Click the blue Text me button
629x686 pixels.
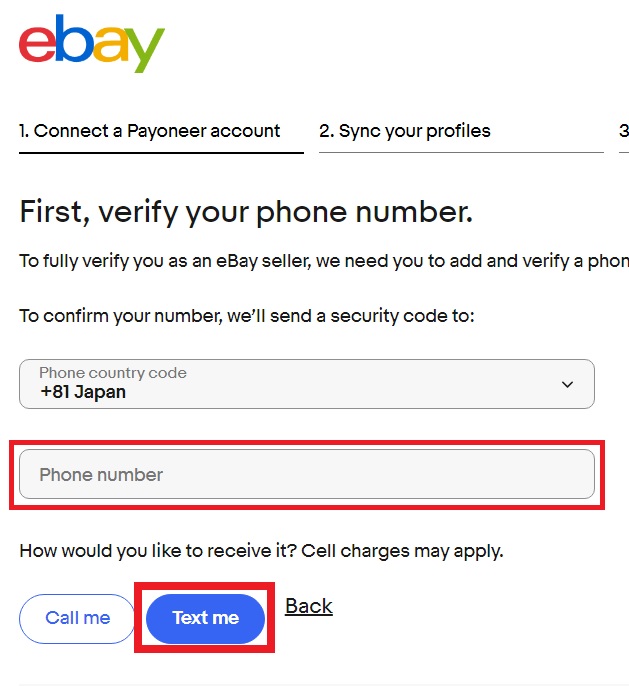coord(205,618)
